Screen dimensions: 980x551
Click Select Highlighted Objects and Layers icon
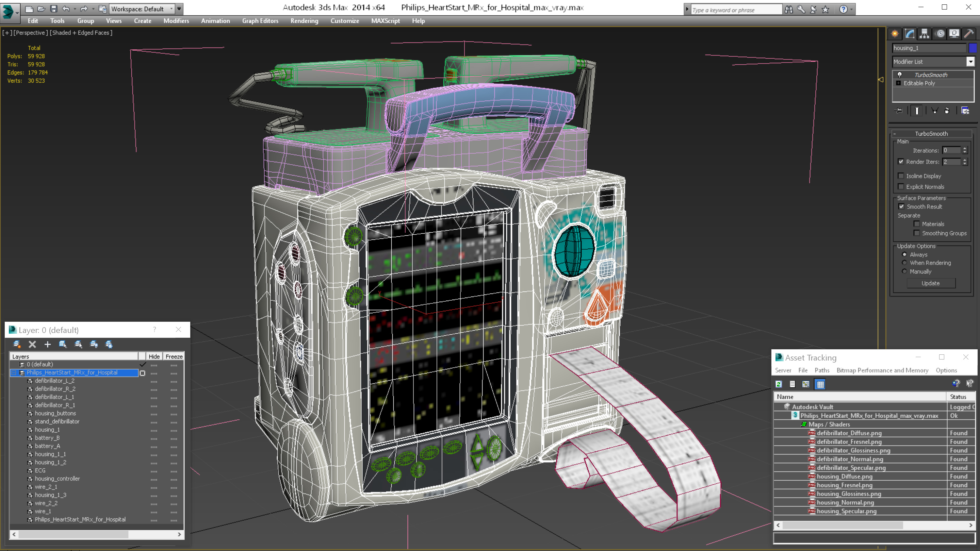point(63,344)
